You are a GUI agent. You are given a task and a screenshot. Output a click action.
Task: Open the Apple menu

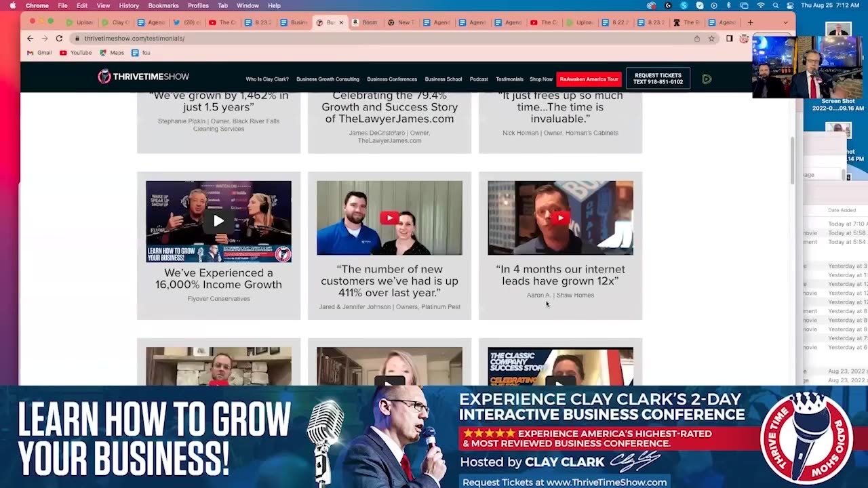pos(12,5)
